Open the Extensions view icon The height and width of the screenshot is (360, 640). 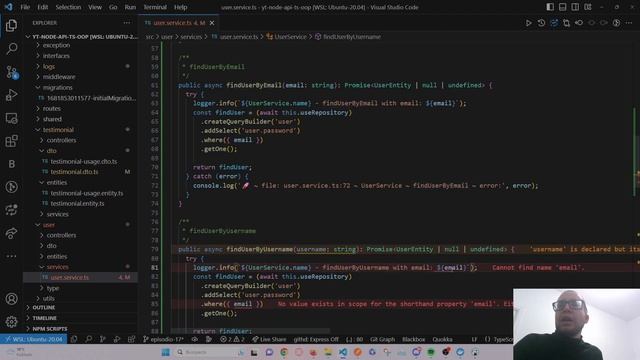11,141
